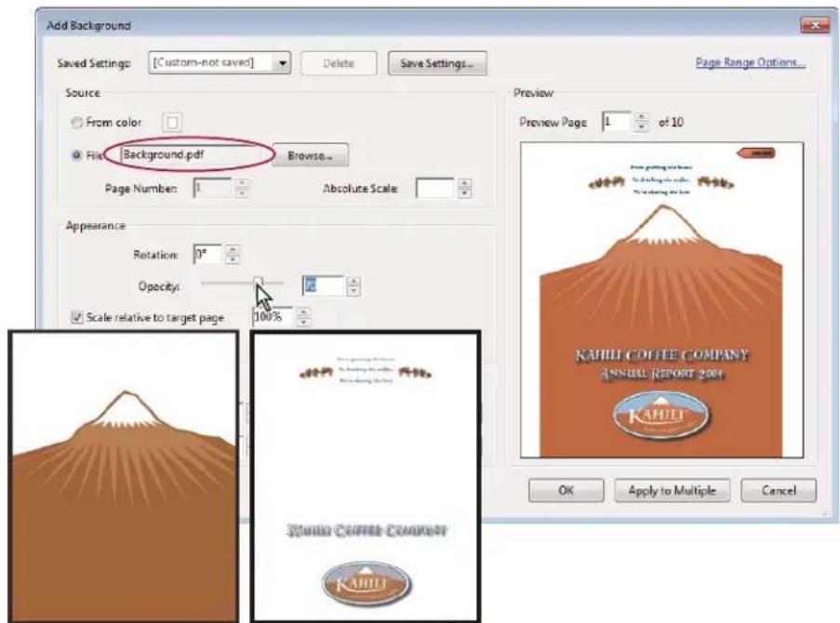Click the Background.pdf file field
840x623 pixels.
196,154
